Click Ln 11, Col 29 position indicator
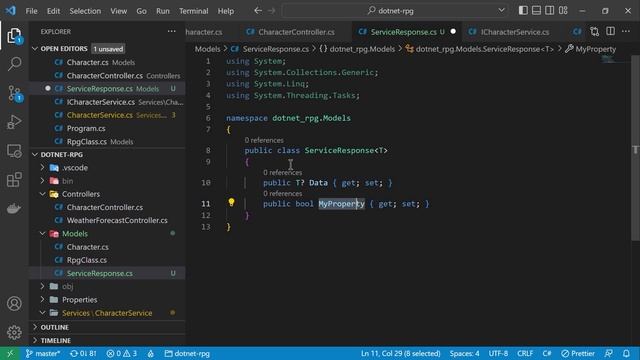This screenshot has width=640, height=360. [400, 353]
